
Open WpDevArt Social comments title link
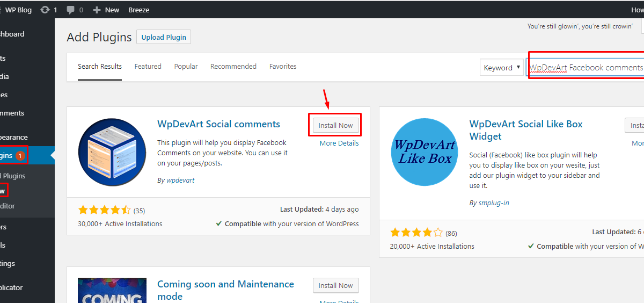[x=218, y=124]
